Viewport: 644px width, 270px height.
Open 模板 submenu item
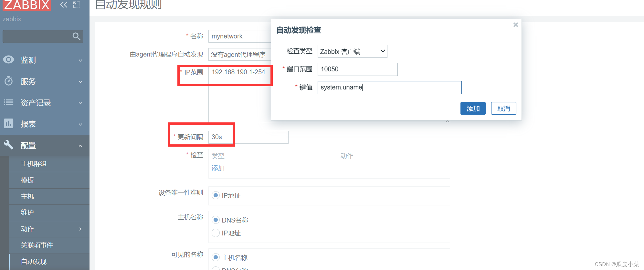coord(49,180)
